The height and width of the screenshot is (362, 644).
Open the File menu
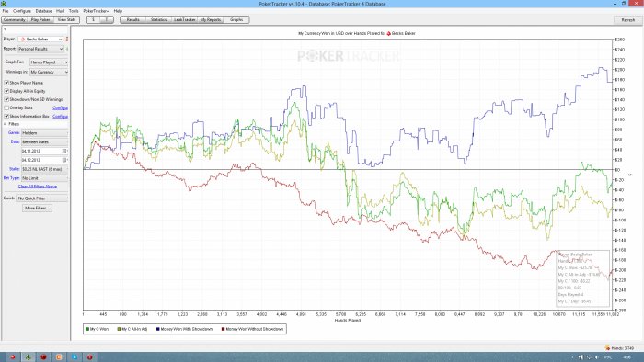(6, 11)
